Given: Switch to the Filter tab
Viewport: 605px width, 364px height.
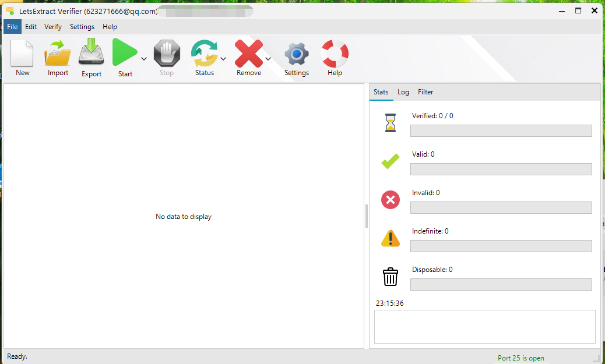Looking at the screenshot, I should (x=425, y=92).
